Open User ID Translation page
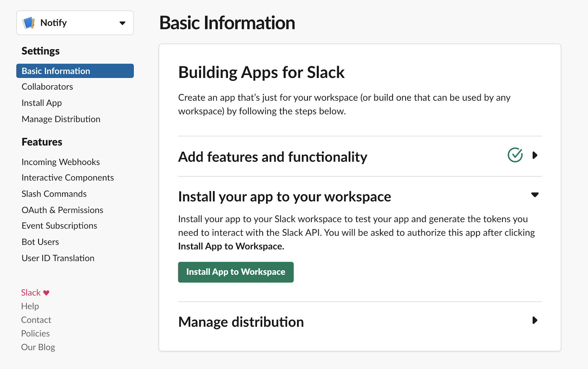The width and height of the screenshot is (588, 369). point(58,258)
